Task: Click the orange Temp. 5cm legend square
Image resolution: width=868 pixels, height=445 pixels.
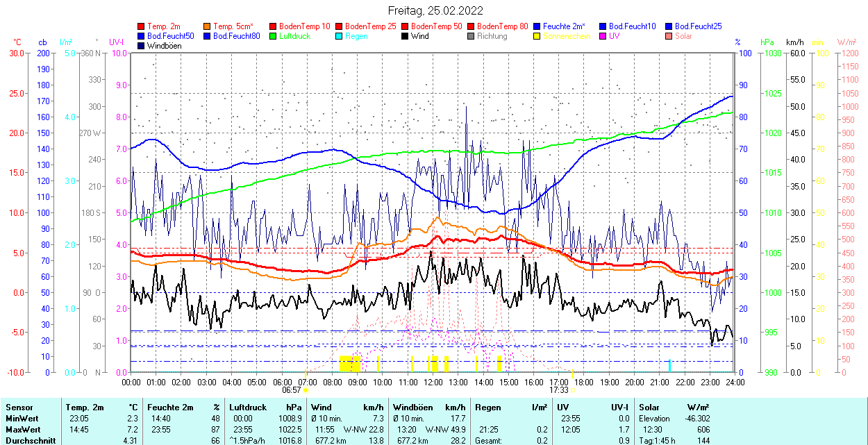Action: [x=208, y=26]
